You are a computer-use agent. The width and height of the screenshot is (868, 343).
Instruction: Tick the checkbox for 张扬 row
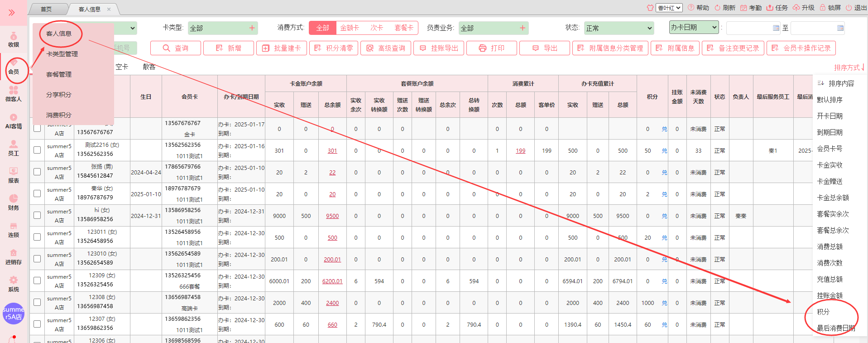click(x=37, y=172)
